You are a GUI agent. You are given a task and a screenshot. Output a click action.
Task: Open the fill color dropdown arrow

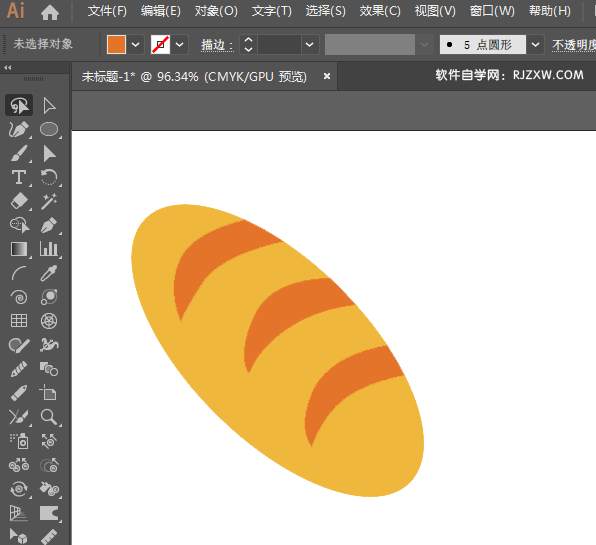point(135,45)
